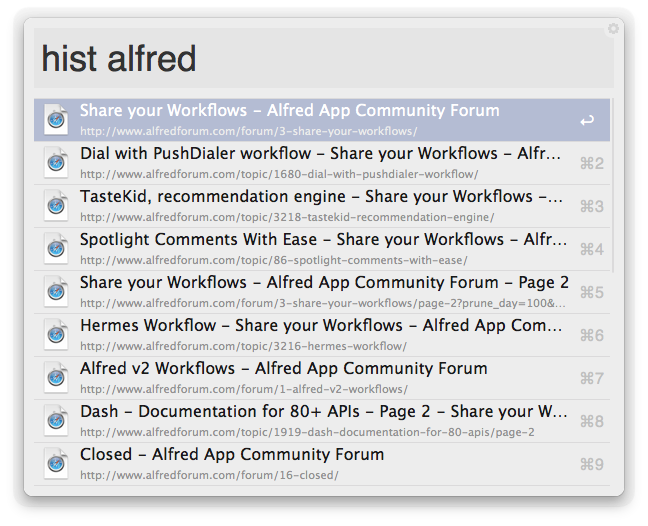
Task: Click the ⌘9 shortcut label
Action: 592,464
